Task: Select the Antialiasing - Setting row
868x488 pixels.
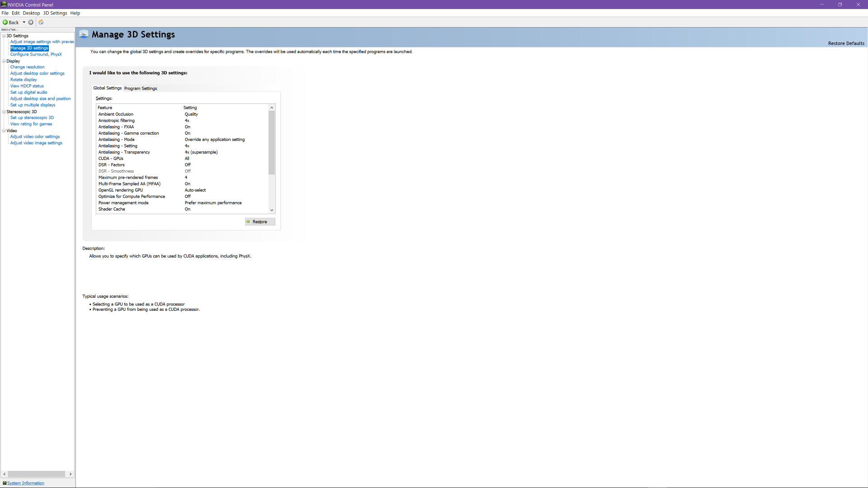Action: [x=182, y=146]
